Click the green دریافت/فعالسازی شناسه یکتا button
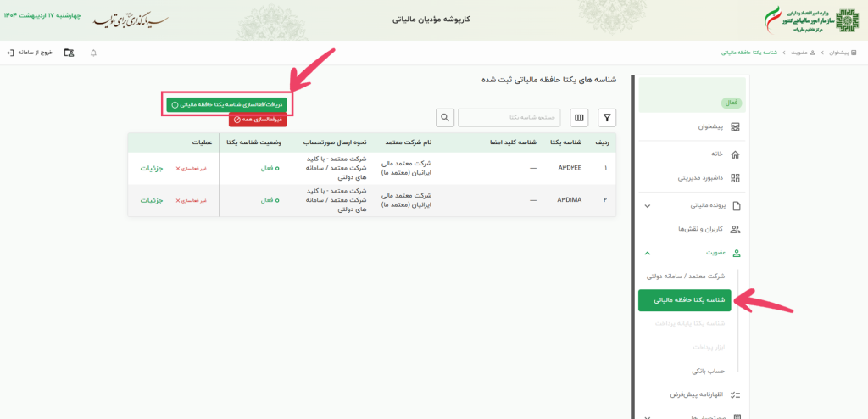Screen dimensions: 868x419 point(226,105)
